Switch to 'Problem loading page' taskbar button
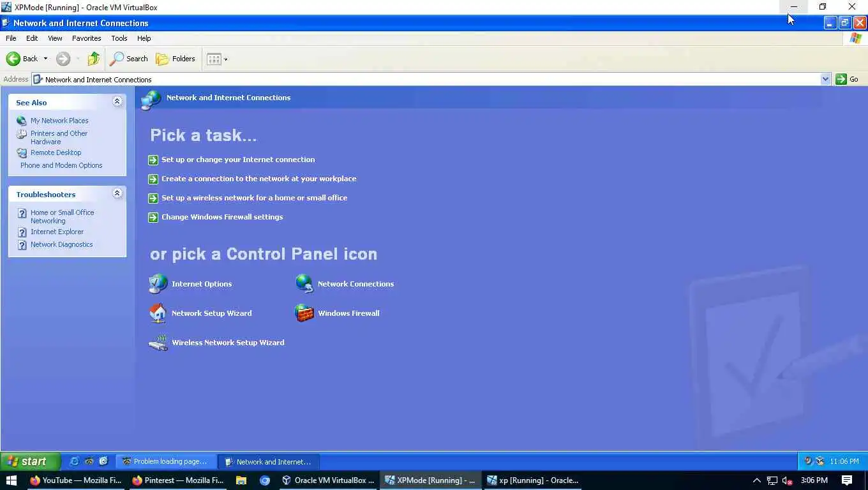Screen dimensions: 868x490 166,461
